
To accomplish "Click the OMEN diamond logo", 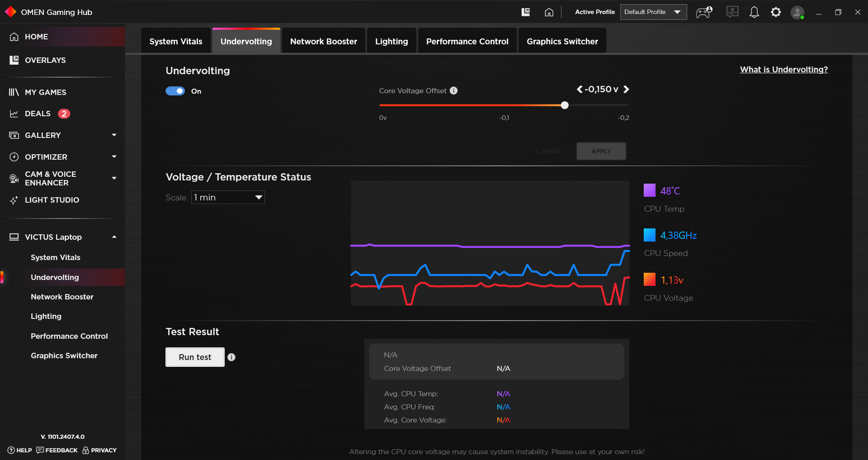I will click(x=10, y=12).
